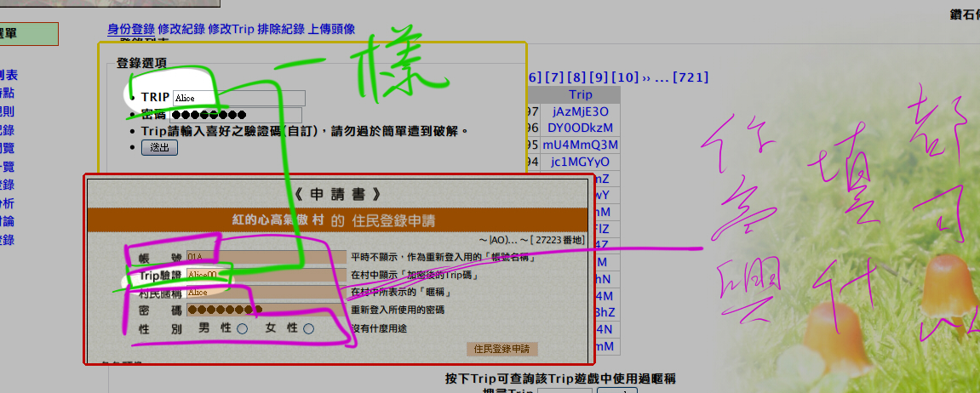The image size is (980, 393).
Task: Select the 女性 radio button
Action: [x=308, y=328]
